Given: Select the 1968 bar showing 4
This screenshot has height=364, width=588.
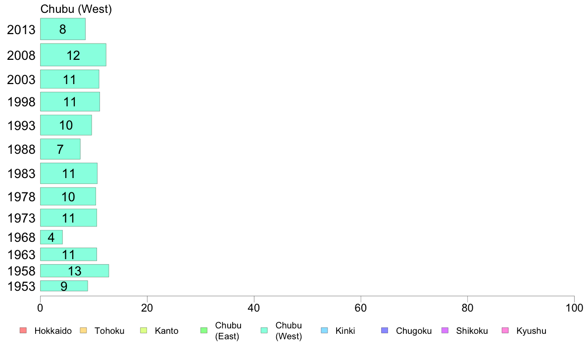Looking at the screenshot, I should [x=51, y=237].
